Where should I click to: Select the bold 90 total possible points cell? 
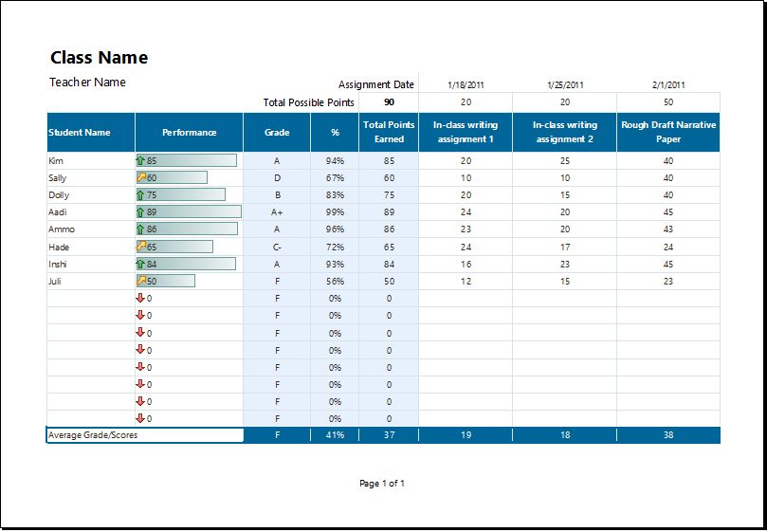(x=389, y=102)
